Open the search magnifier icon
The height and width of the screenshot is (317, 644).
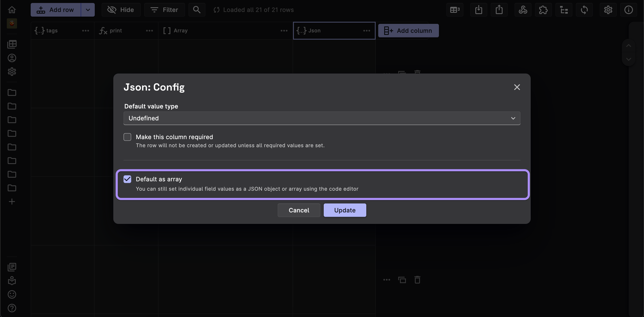coord(197,10)
